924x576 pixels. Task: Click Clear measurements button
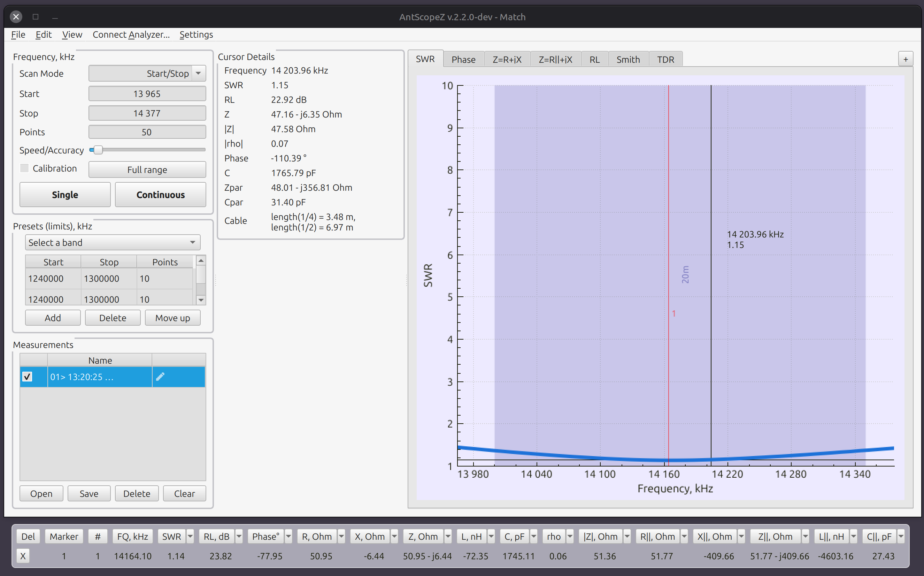pos(185,493)
